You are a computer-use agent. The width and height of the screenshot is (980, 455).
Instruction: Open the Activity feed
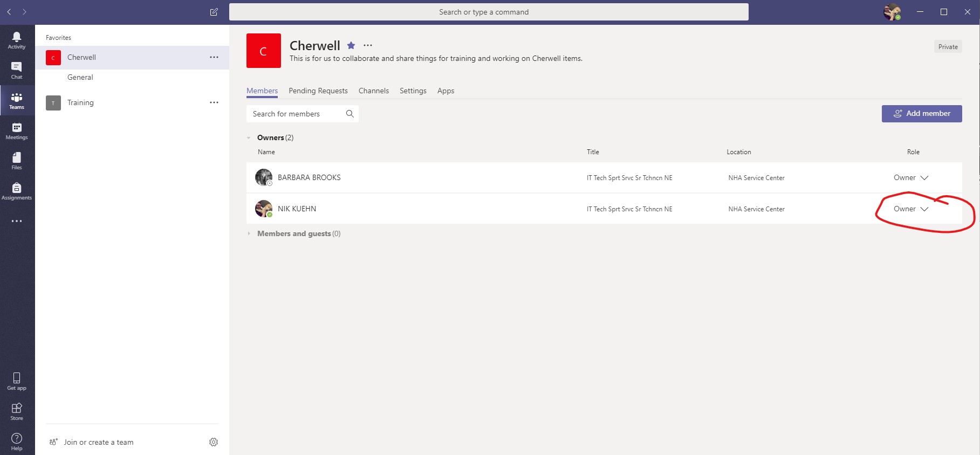17,40
